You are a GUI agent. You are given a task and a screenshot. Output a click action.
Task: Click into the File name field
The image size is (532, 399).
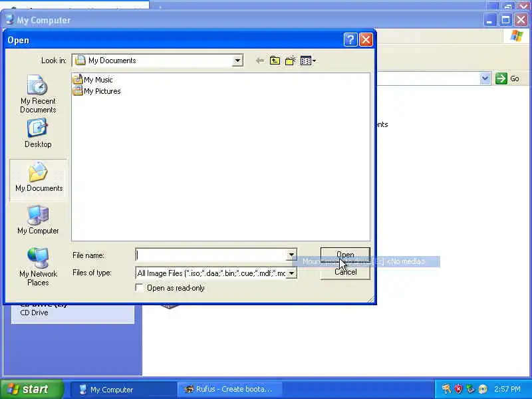click(211, 255)
